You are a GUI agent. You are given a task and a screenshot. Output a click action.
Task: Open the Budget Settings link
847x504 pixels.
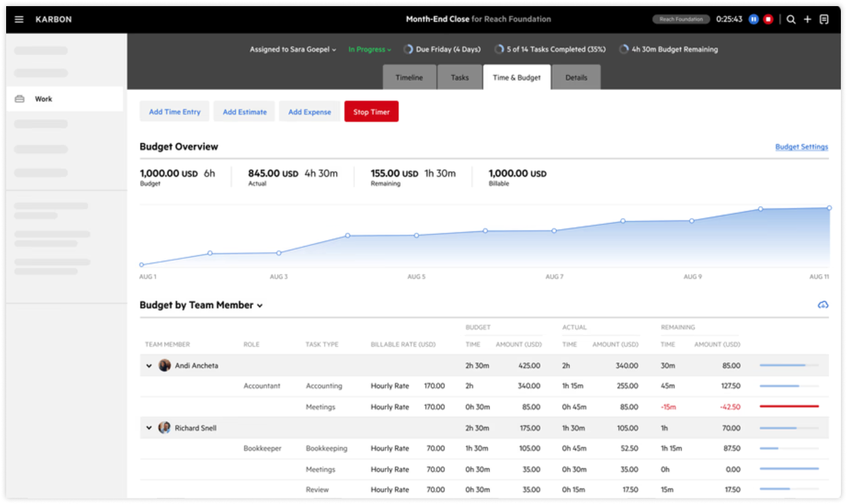(x=802, y=147)
